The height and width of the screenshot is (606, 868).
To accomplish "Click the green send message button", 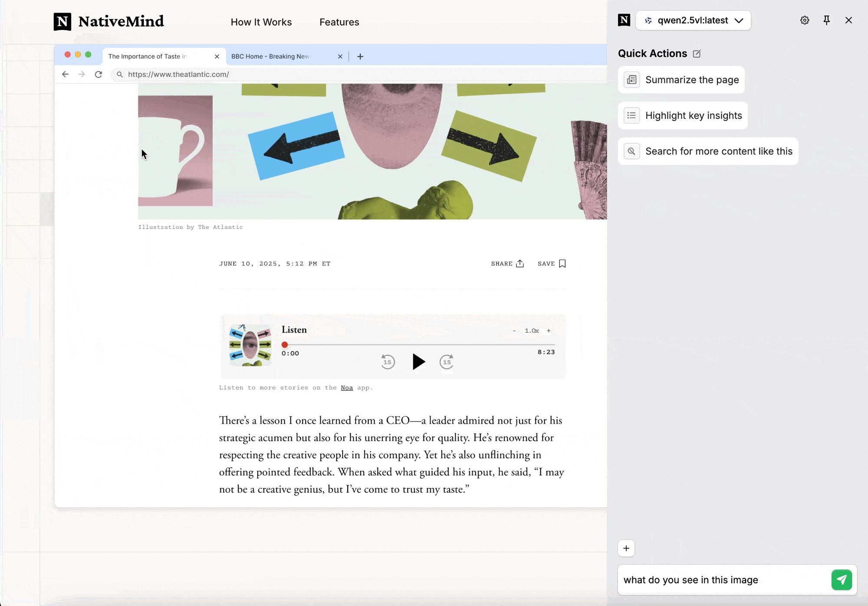I will [x=842, y=580].
